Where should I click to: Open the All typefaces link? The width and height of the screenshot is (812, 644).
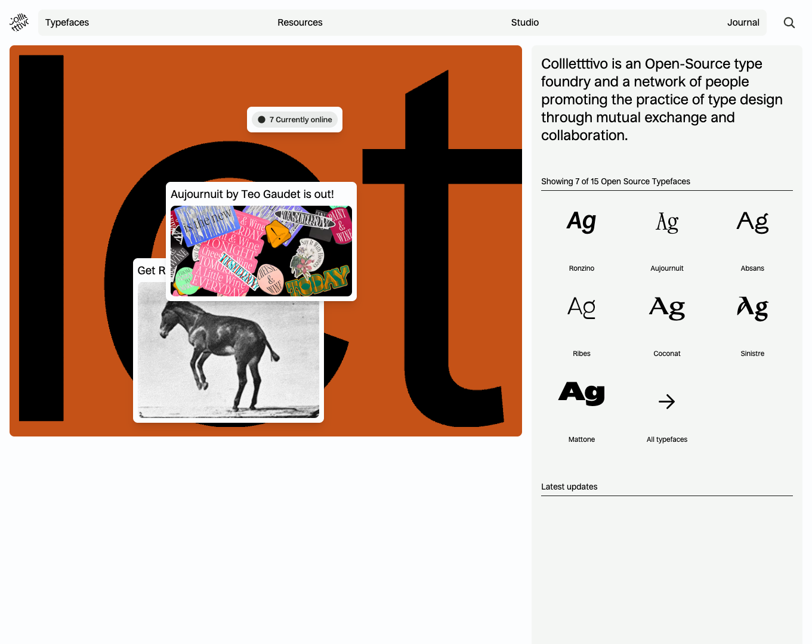tap(666, 439)
